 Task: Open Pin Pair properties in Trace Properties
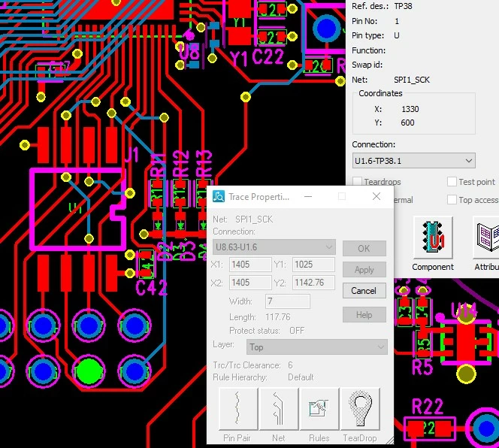pyautogui.click(x=238, y=409)
